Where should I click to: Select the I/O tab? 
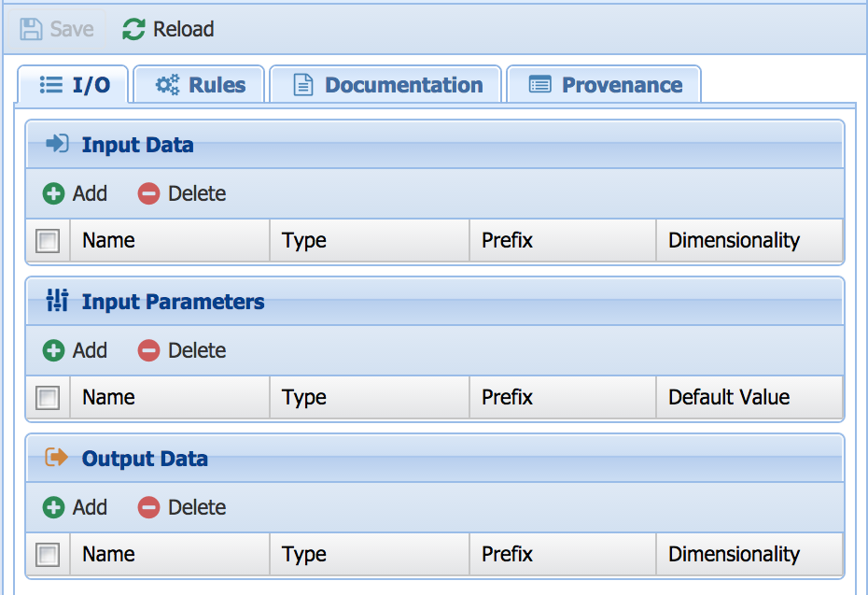(74, 85)
